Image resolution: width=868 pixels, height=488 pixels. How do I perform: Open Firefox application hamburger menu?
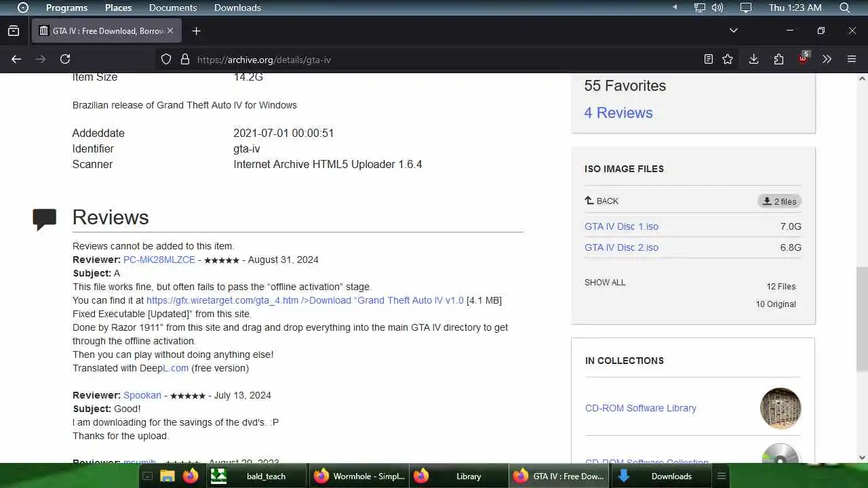[852, 60]
